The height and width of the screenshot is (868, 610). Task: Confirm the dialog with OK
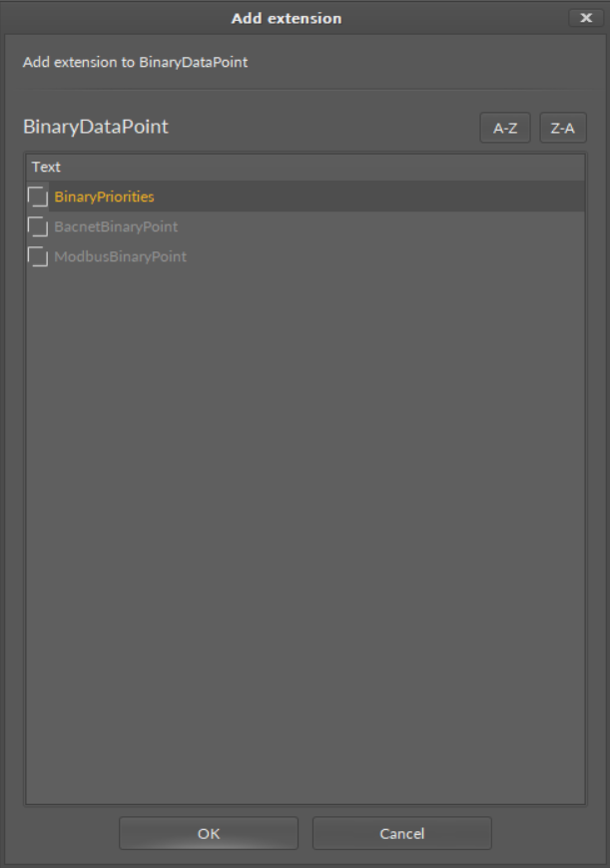click(209, 833)
